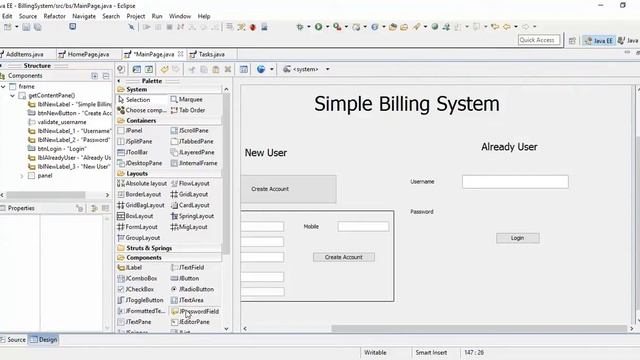This screenshot has width=640, height=360.
Task: Apply Absolute layout from the palette
Action: coord(142,184)
